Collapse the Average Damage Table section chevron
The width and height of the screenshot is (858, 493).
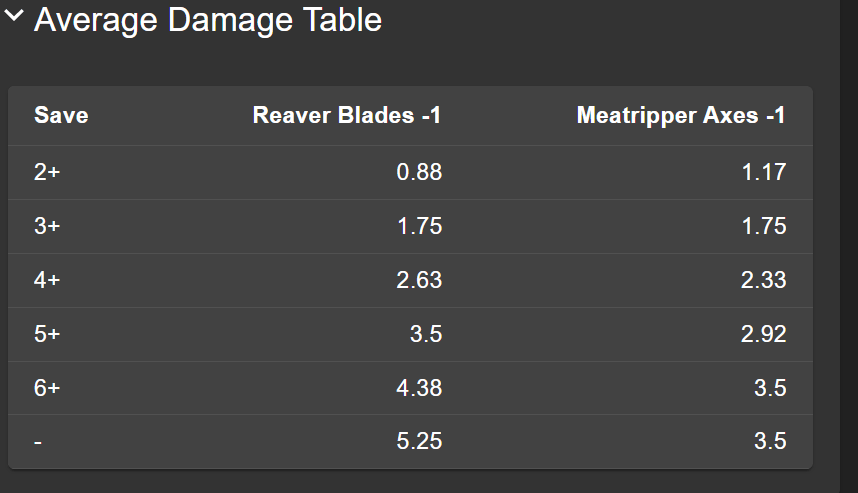point(14,20)
